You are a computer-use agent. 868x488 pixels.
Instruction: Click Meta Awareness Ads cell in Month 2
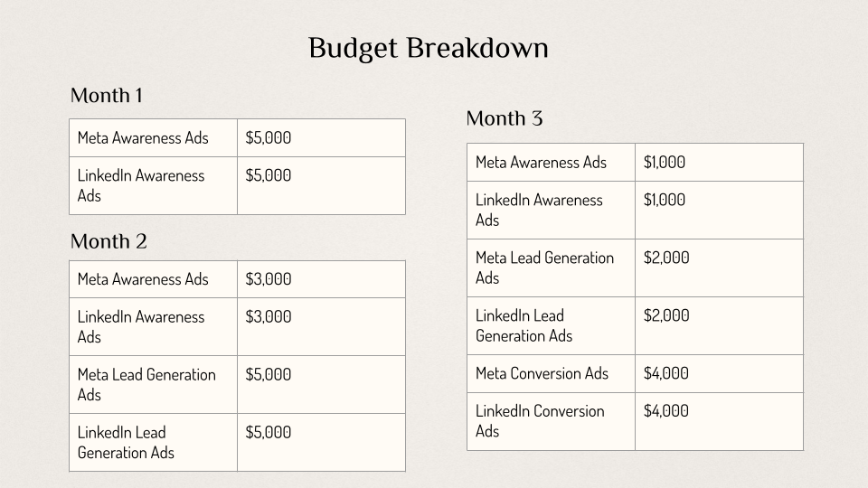pos(143,279)
